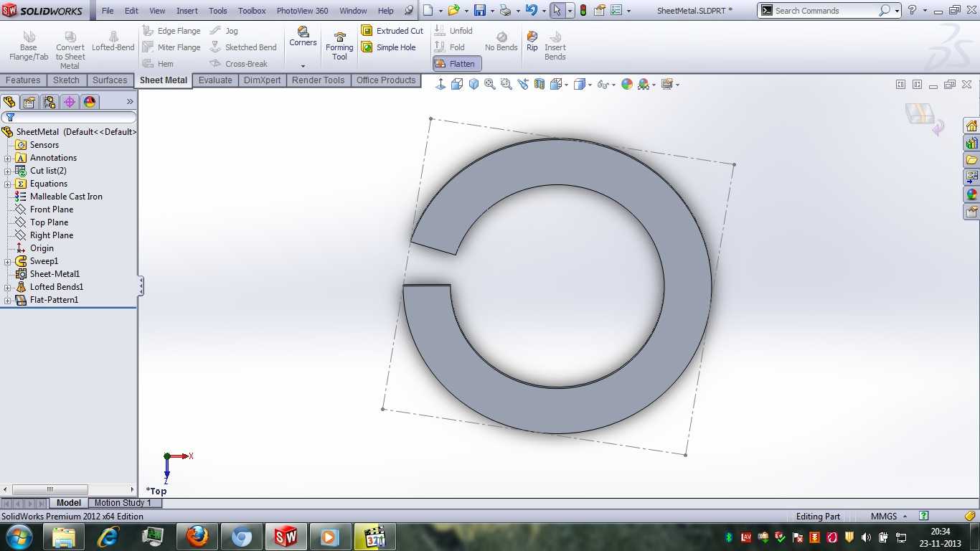Switch to the Evaluate tab
The image size is (980, 551).
(x=215, y=80)
